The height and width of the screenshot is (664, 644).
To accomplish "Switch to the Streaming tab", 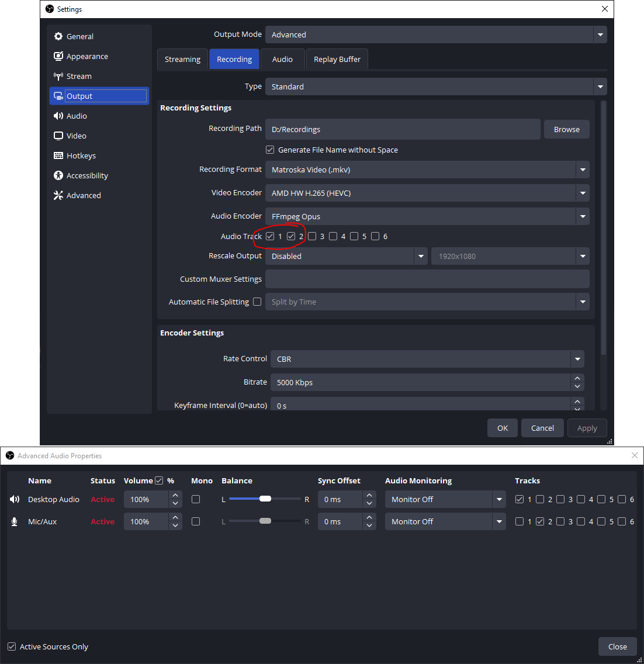I will [x=182, y=59].
